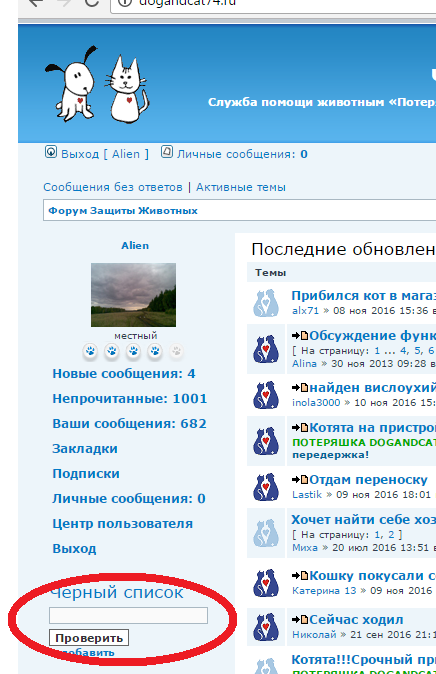
Task: Open Новые сообщения: 4
Action: [124, 374]
